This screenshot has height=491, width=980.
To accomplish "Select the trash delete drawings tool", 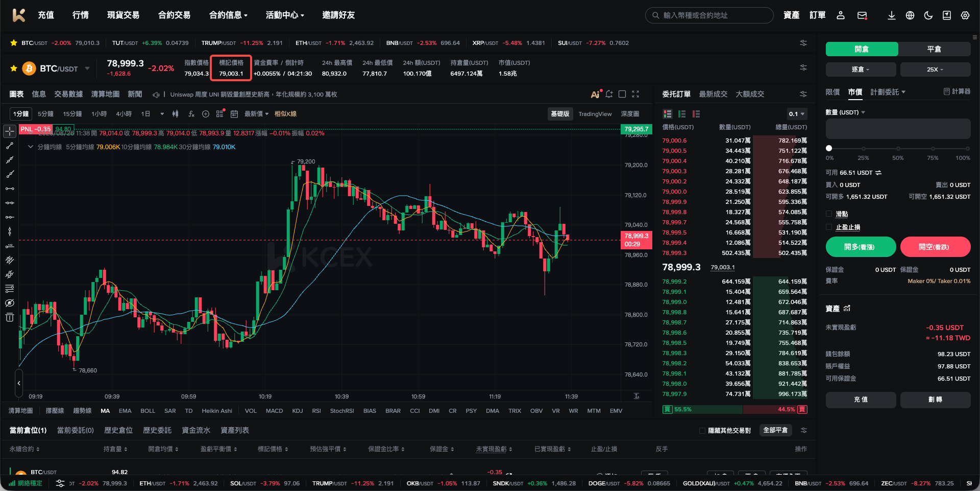I will 10,317.
